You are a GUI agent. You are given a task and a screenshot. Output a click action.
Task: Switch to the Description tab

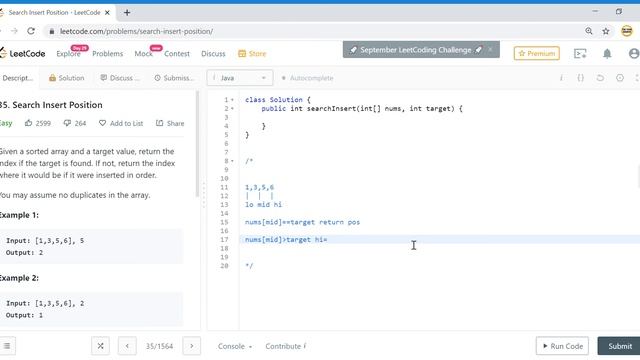[x=18, y=78]
